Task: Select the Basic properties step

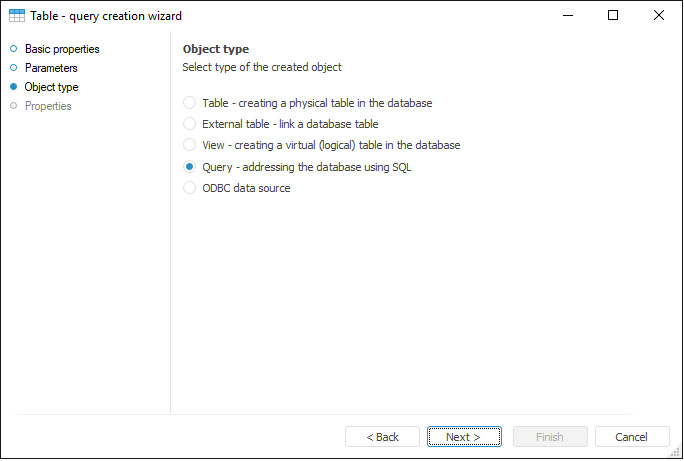Action: pos(62,49)
